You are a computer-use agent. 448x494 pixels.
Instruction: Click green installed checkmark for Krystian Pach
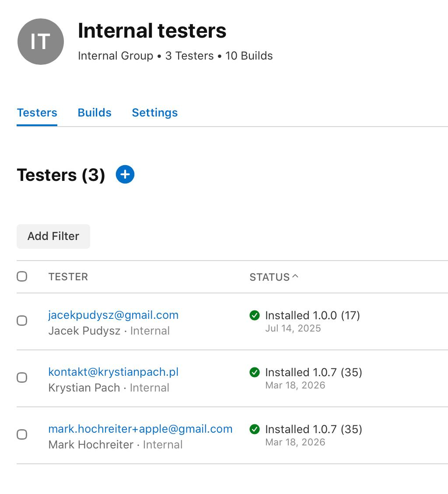tap(254, 372)
